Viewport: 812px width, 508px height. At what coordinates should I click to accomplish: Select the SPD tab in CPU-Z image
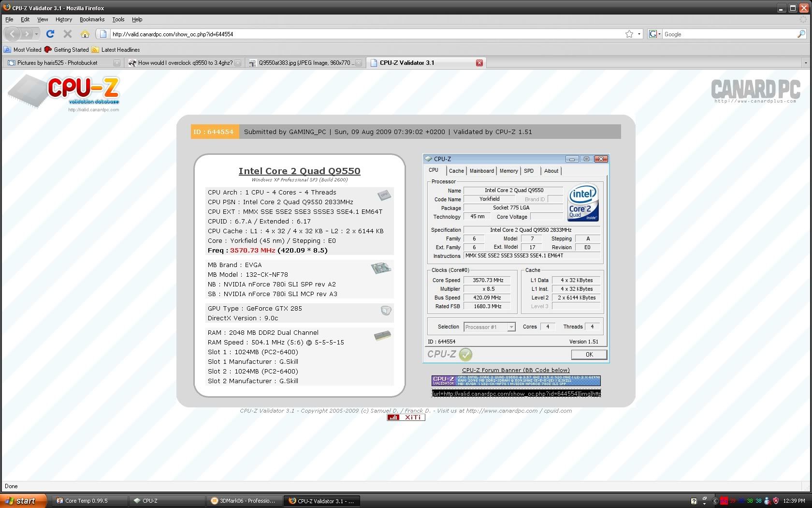pos(529,171)
